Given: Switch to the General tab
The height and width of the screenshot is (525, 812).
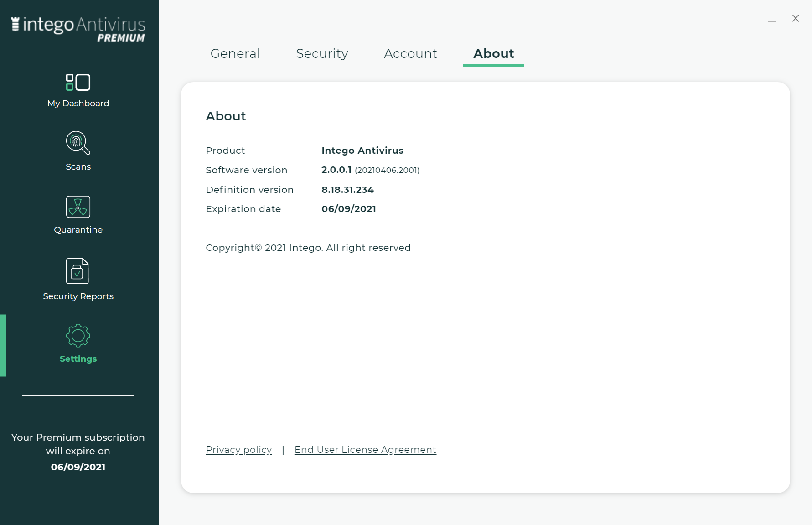Looking at the screenshot, I should (235, 54).
